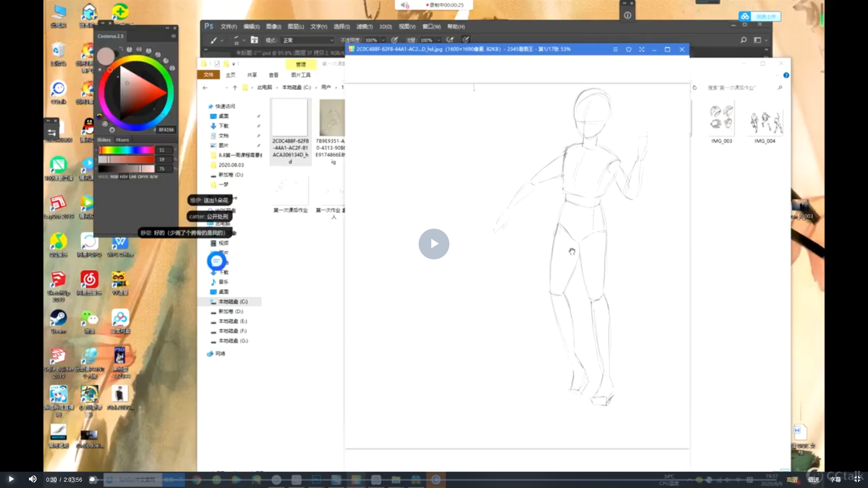The image size is (868, 488).
Task: Open the 流量 flow dropdown arrow
Action: pyautogui.click(x=439, y=40)
